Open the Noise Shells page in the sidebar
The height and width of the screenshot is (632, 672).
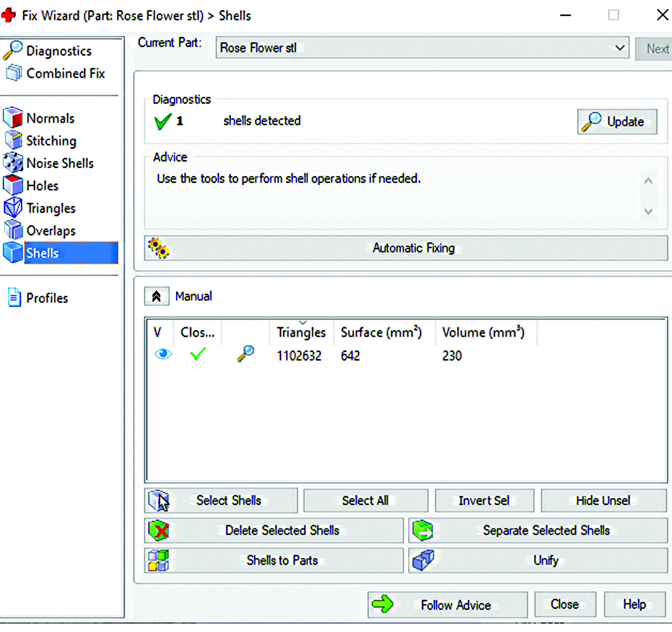pos(60,163)
